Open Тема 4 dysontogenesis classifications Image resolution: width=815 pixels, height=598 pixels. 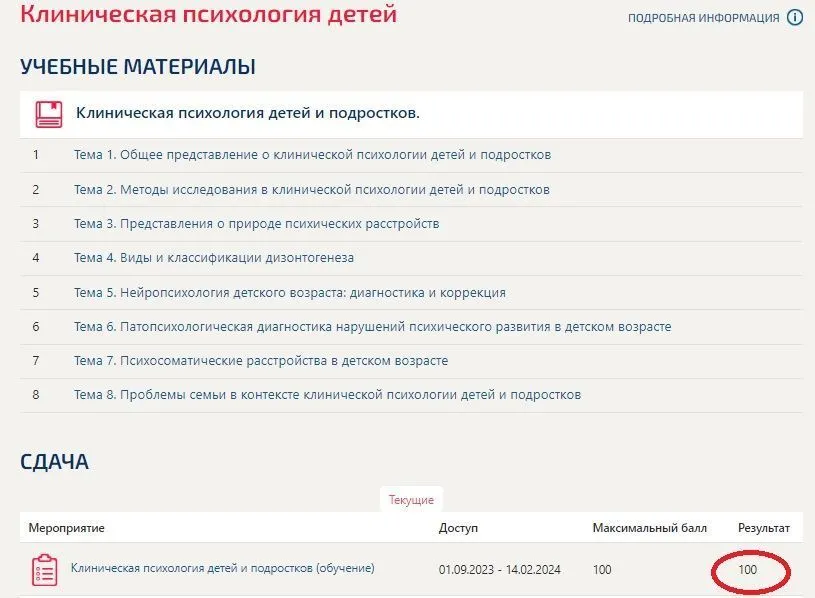coord(213,258)
